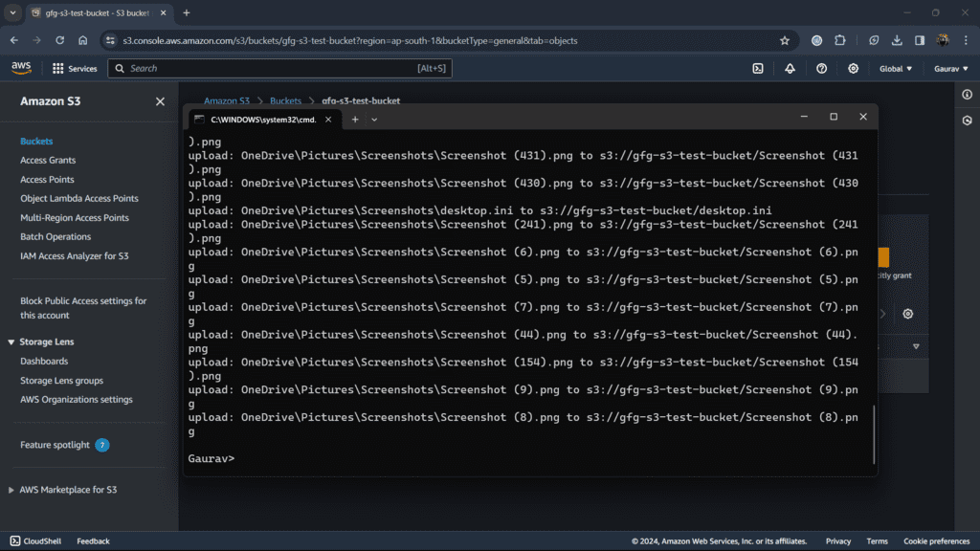The width and height of the screenshot is (980, 551).
Task: Open the browser downloads icon
Action: point(896,40)
